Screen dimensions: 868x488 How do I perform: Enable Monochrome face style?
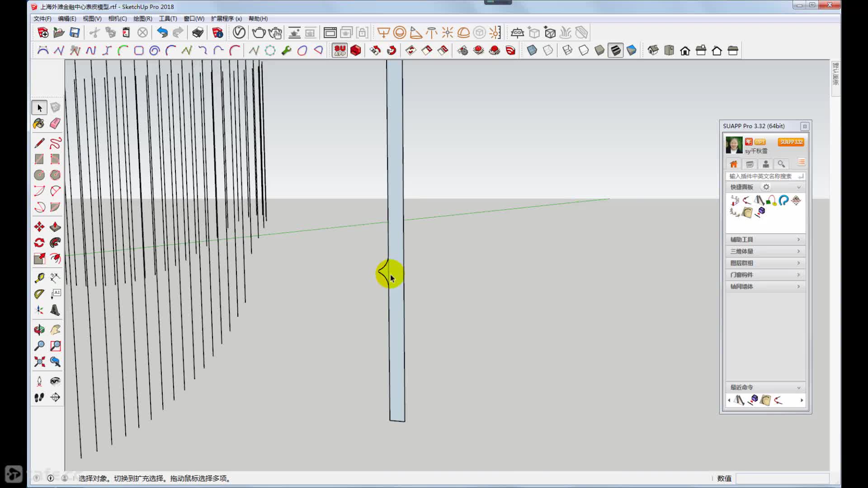632,51
